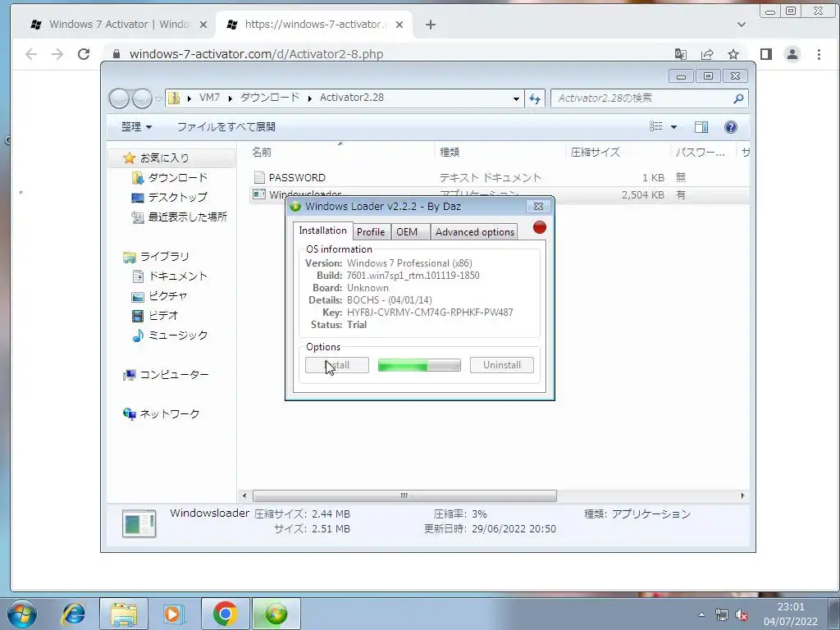Open a new Chrome tab
The height and width of the screenshot is (630, 840).
[431, 25]
